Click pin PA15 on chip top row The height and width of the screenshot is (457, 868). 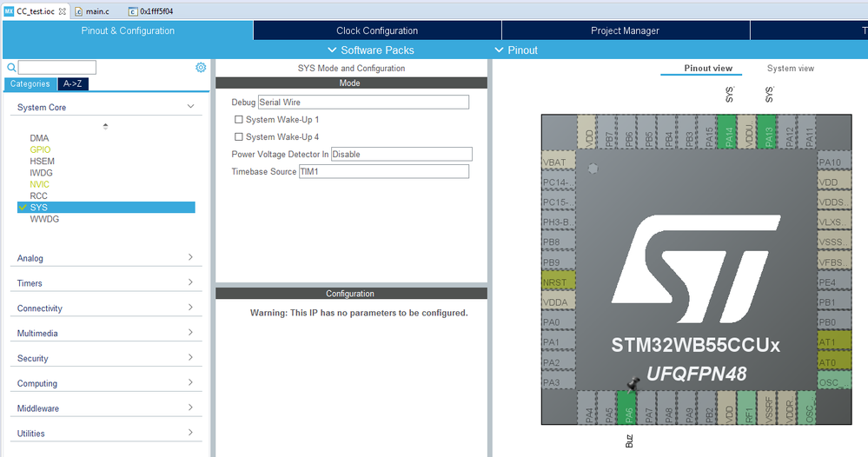tap(707, 132)
